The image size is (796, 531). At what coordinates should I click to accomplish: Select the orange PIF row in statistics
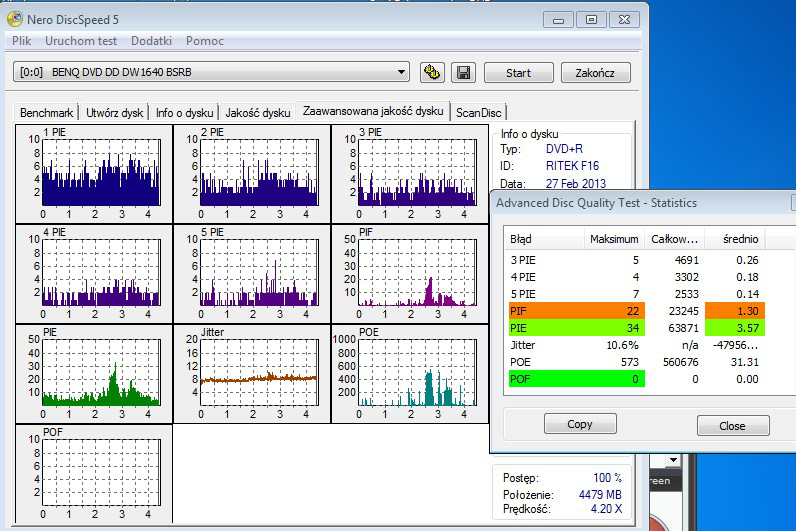coord(635,311)
